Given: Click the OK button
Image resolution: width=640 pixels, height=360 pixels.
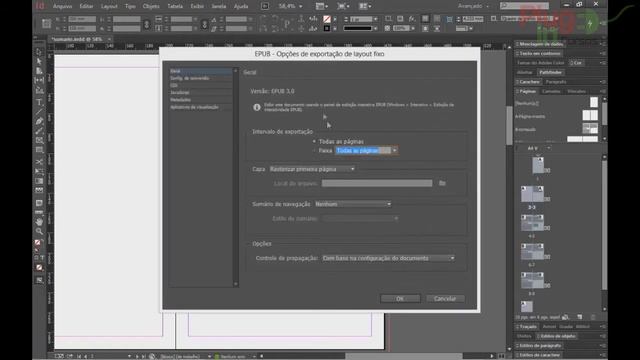Looking at the screenshot, I should (400, 299).
